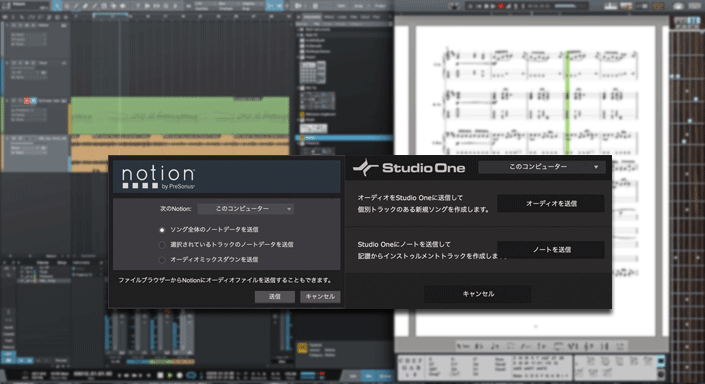Click play in Notion's top transport bar
This screenshot has height=384, width=705.
point(493,6)
